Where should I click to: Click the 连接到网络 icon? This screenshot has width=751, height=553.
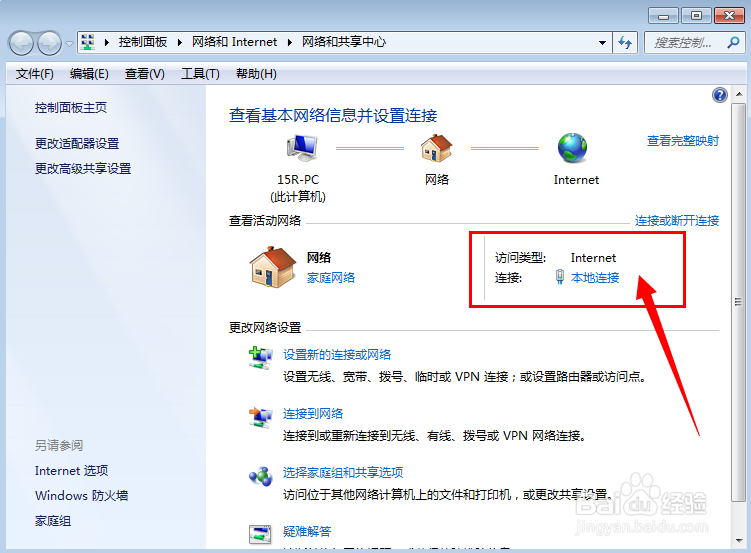[261, 417]
